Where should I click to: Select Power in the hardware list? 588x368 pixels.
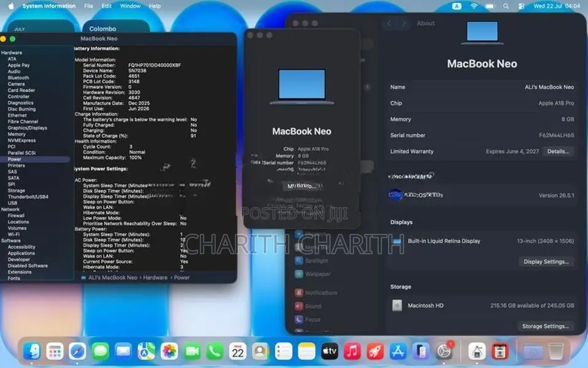coord(15,159)
